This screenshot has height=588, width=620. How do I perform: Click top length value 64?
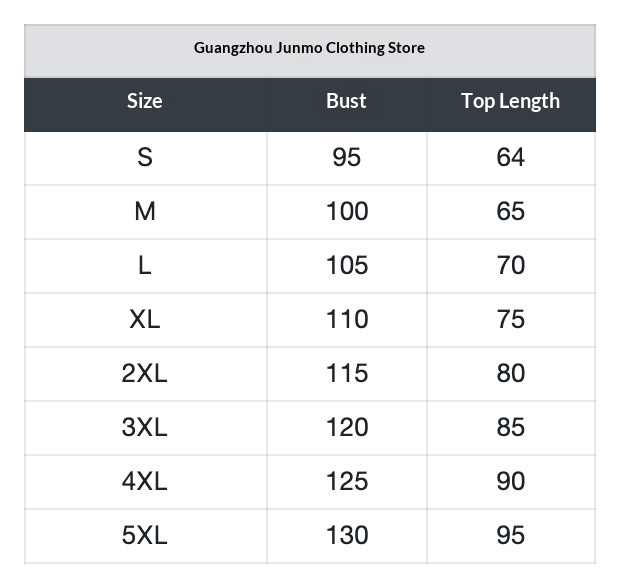pyautogui.click(x=510, y=158)
